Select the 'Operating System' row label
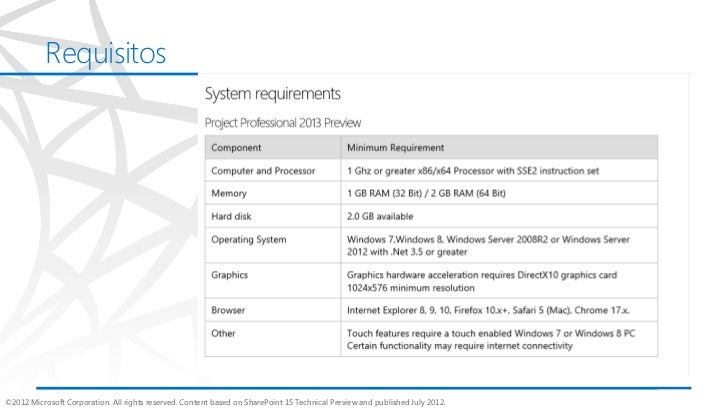728x410 pixels. click(248, 240)
